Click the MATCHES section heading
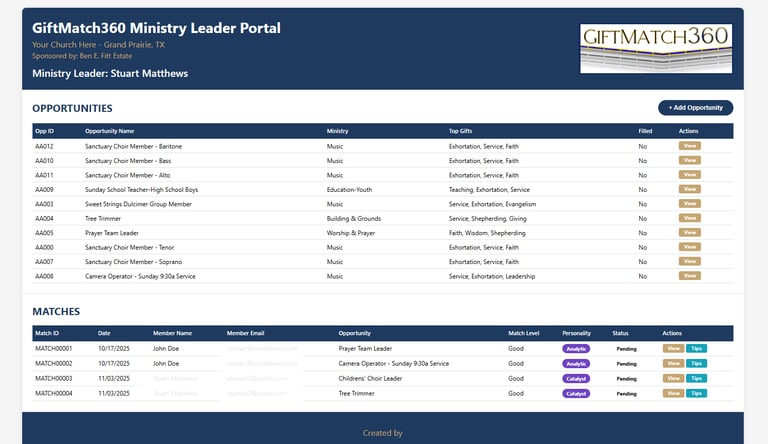 click(x=56, y=312)
